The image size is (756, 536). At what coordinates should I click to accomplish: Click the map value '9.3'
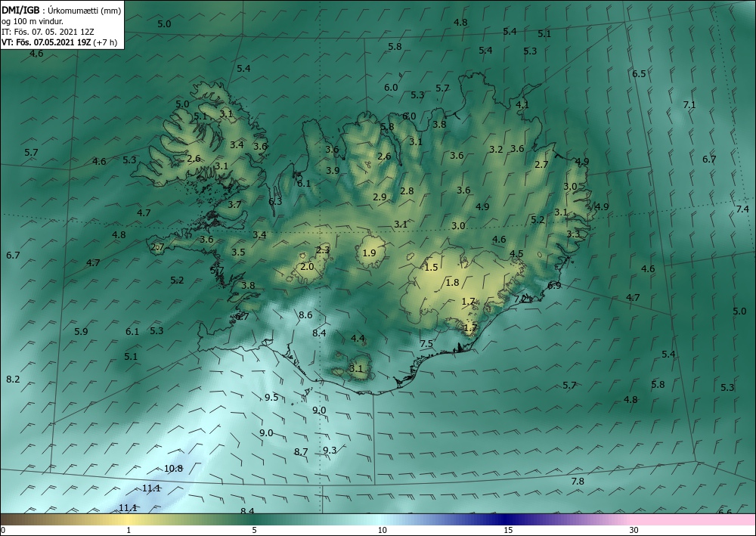(330, 450)
